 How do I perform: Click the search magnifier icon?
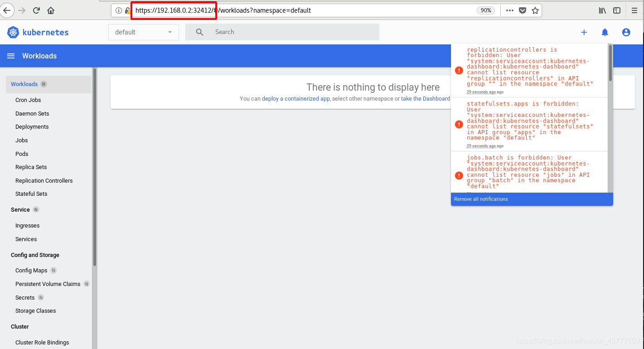pos(199,32)
